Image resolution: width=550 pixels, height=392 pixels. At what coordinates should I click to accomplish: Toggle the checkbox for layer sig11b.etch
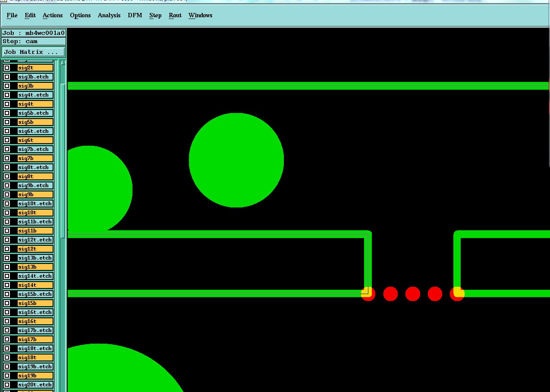(x=7, y=222)
